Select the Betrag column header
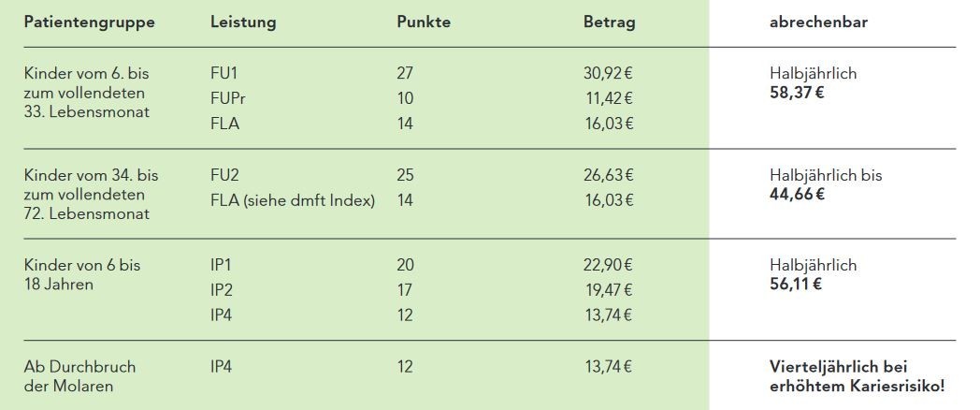980x410 pixels. point(609,22)
